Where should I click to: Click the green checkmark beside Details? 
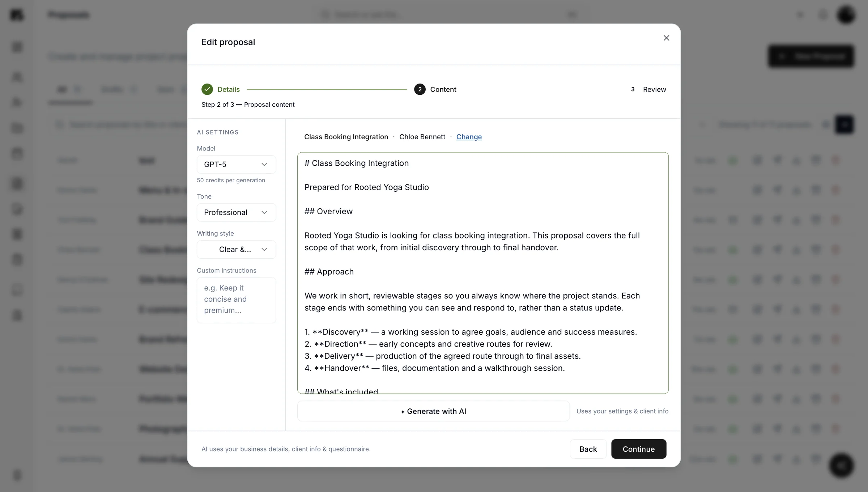pyautogui.click(x=207, y=89)
